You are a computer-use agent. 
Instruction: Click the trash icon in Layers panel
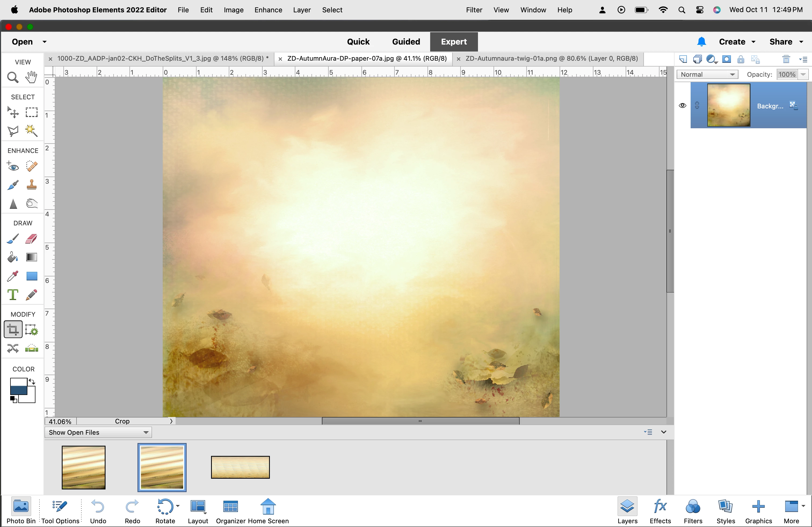786,59
